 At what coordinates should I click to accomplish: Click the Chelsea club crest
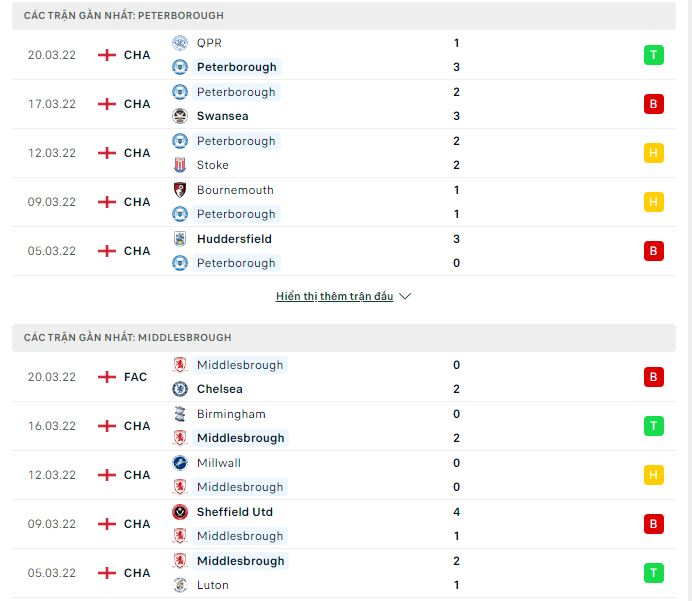click(x=180, y=389)
